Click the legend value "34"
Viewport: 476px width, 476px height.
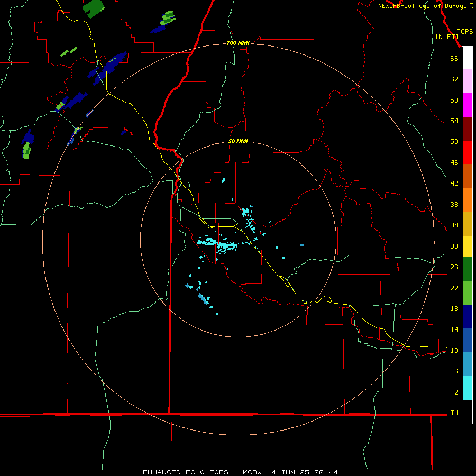pyautogui.click(x=454, y=225)
